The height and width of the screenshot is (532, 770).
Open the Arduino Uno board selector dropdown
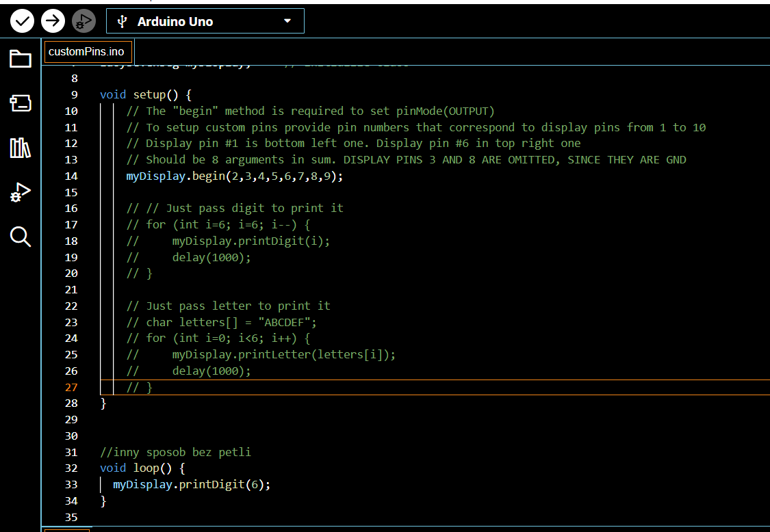tap(205, 21)
